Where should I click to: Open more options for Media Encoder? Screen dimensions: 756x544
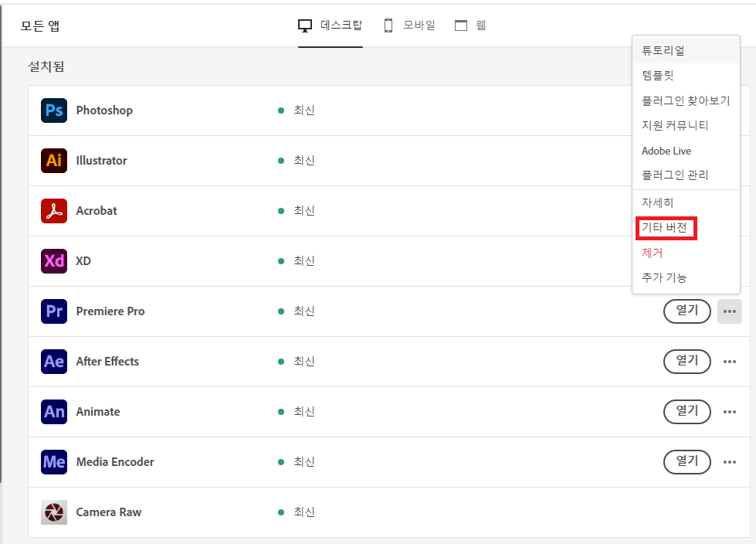click(x=730, y=462)
